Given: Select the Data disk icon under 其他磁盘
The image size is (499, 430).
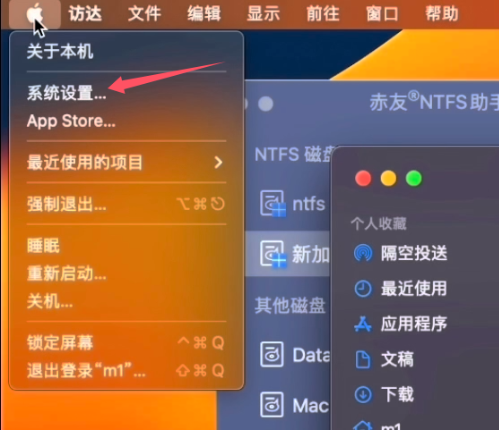Looking at the screenshot, I should (x=272, y=354).
